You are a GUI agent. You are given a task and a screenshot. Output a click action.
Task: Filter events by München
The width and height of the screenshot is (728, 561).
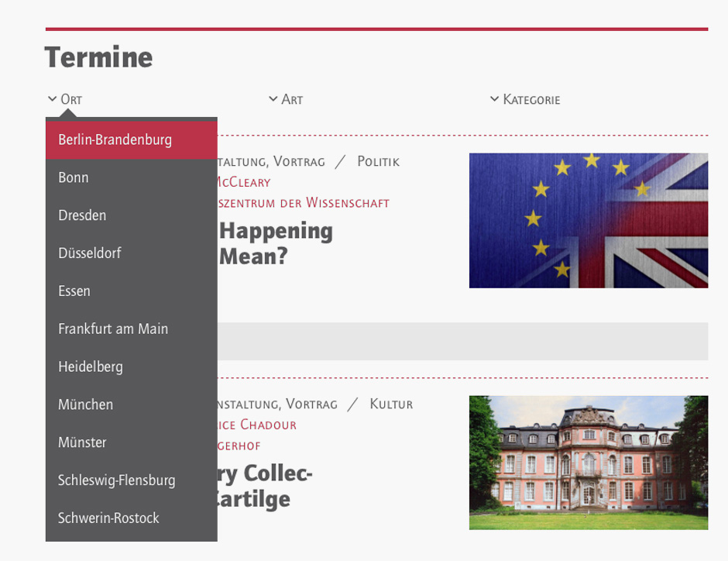(85, 404)
